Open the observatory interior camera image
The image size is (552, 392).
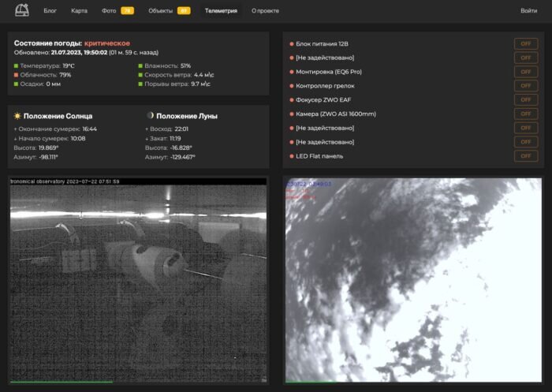(x=138, y=280)
